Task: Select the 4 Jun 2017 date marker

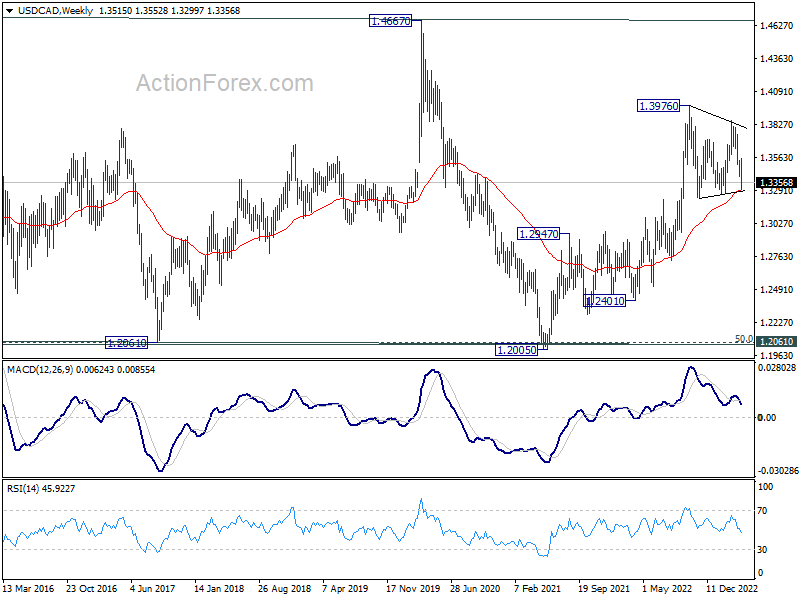Action: 152,588
